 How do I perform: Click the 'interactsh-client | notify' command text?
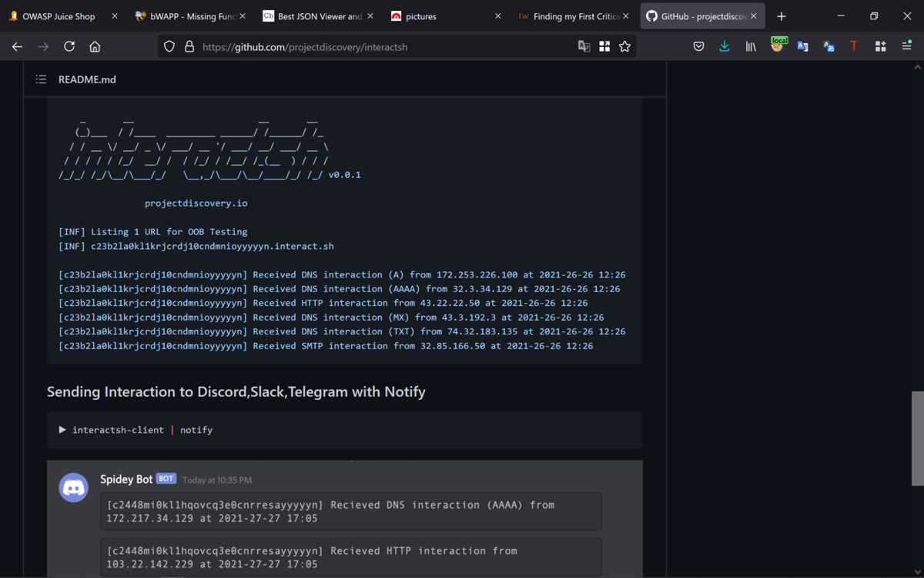[142, 430]
